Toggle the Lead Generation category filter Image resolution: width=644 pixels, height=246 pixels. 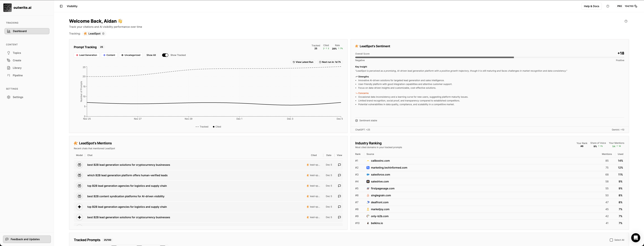[x=87, y=55]
